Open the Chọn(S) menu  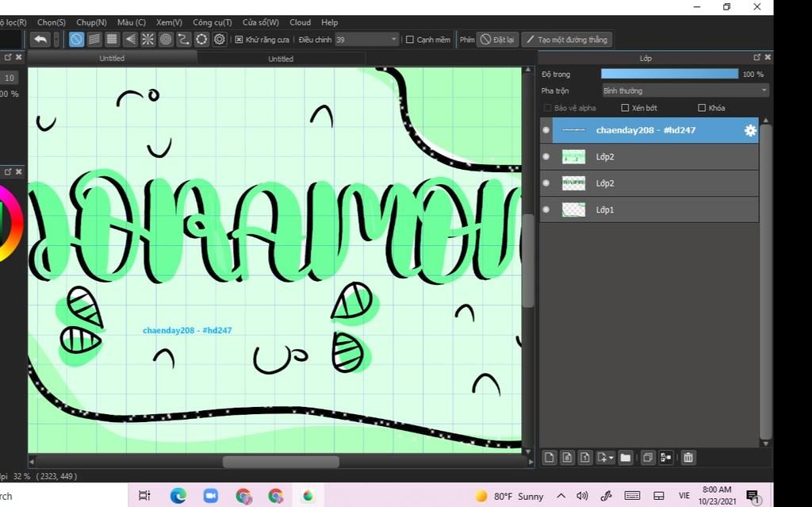pos(52,22)
